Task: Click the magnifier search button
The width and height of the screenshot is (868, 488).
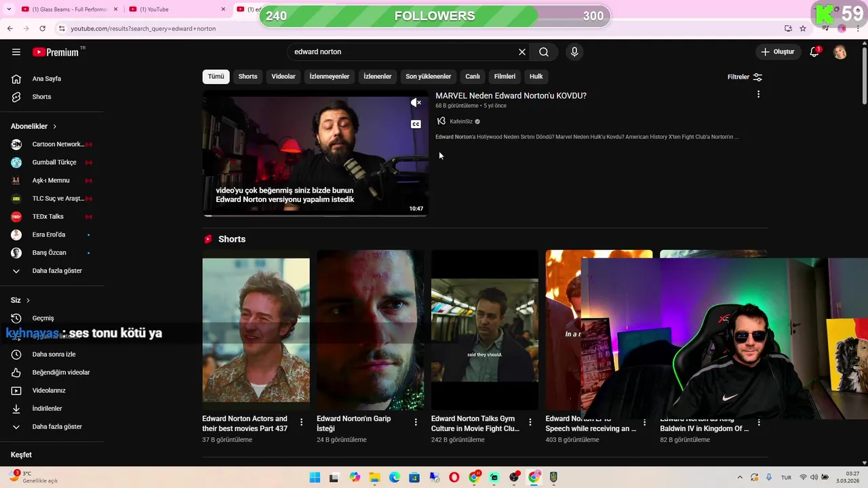Action: click(x=544, y=52)
